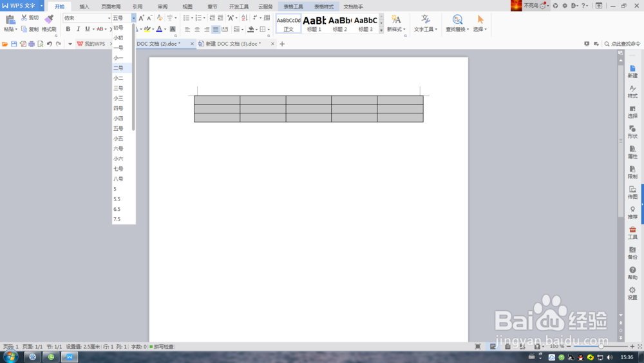Open the 工具 toolbox sidebar icon
Screen dimensions: 644x363
click(x=632, y=233)
